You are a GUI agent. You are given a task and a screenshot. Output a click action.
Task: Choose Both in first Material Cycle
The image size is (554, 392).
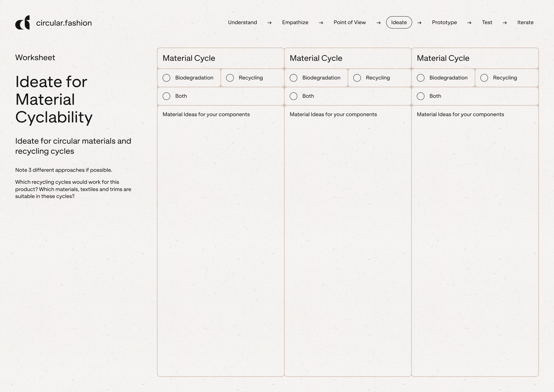[x=166, y=96]
